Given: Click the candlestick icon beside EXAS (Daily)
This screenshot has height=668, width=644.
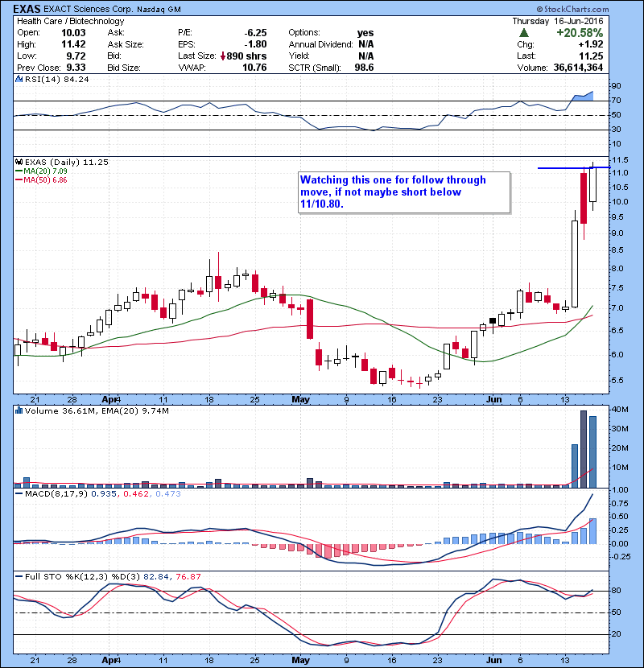Looking at the screenshot, I should pos(19,162).
